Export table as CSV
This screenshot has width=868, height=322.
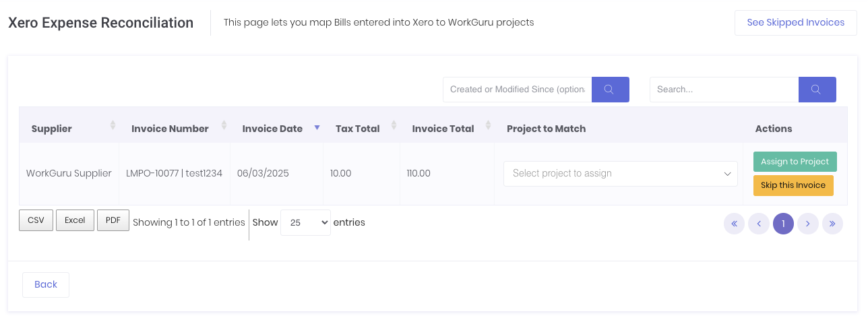click(36, 220)
